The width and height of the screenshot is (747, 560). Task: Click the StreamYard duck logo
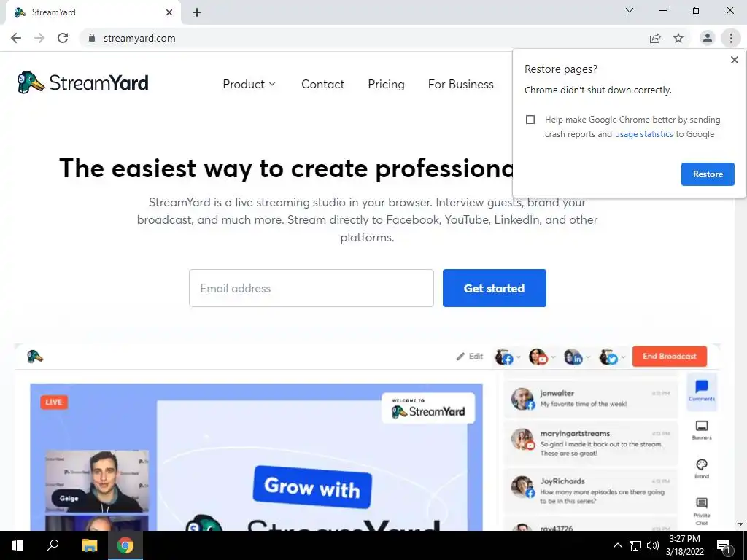click(x=82, y=83)
